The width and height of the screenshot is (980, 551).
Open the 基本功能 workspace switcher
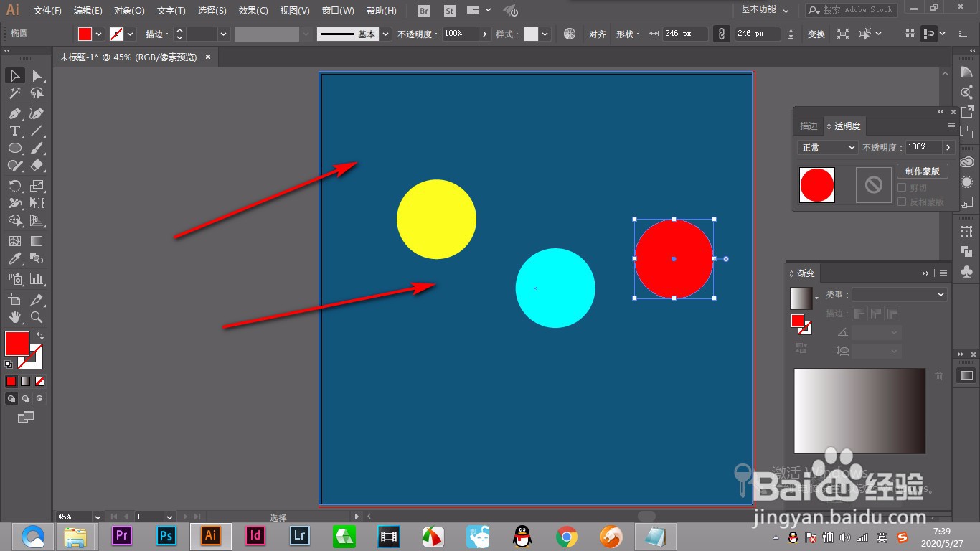click(x=765, y=10)
